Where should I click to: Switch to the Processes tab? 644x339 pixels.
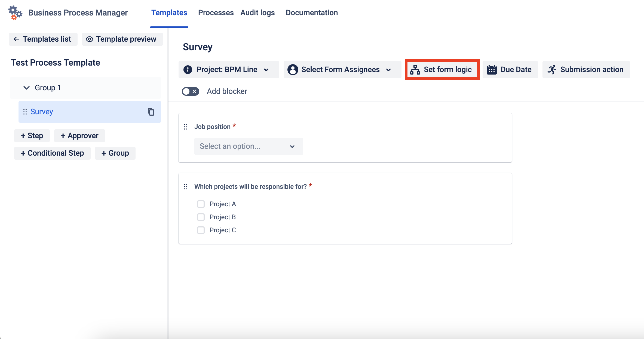pos(216,13)
